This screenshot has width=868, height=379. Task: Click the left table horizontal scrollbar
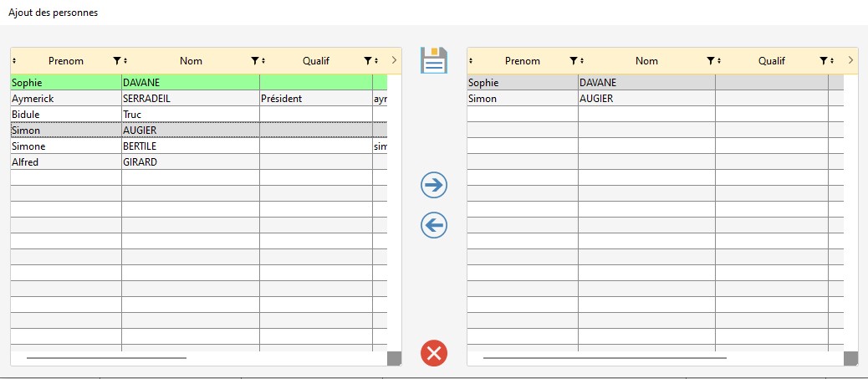tap(106, 358)
